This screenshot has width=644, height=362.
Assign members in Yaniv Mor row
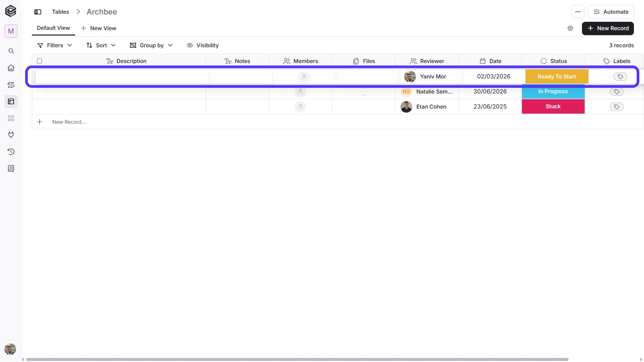pyautogui.click(x=304, y=77)
